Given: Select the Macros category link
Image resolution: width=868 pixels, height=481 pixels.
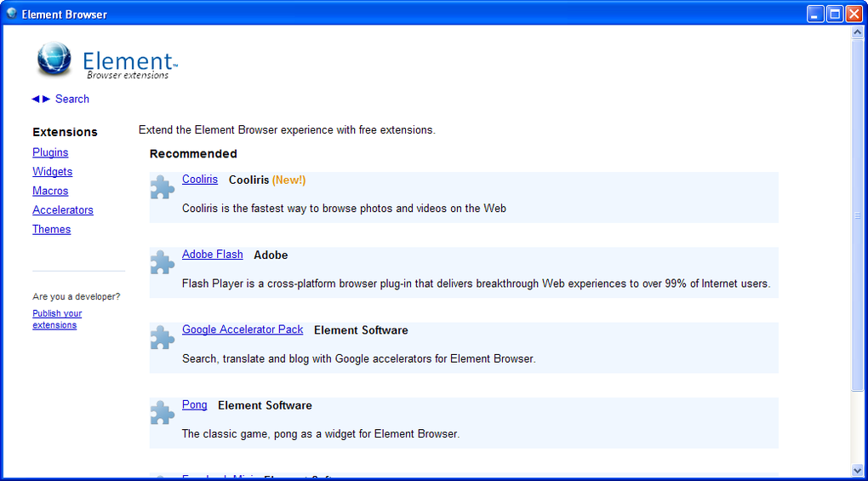Looking at the screenshot, I should (50, 191).
